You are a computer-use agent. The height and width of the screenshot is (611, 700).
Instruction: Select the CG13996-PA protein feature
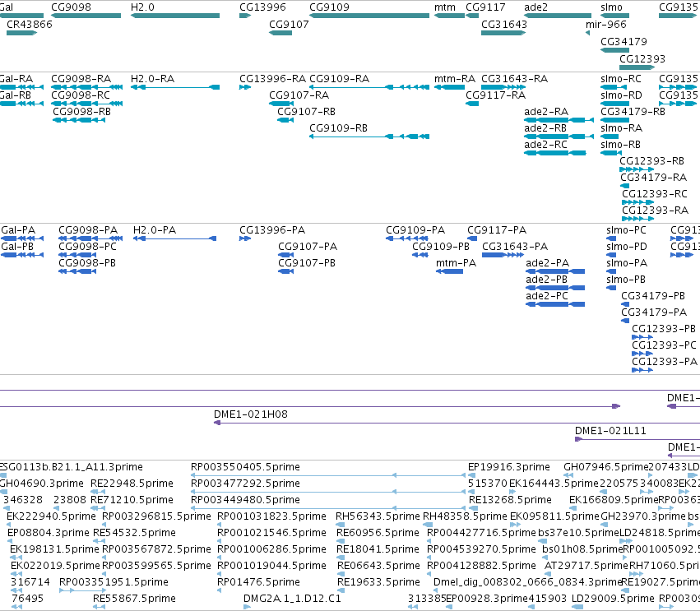click(x=245, y=238)
